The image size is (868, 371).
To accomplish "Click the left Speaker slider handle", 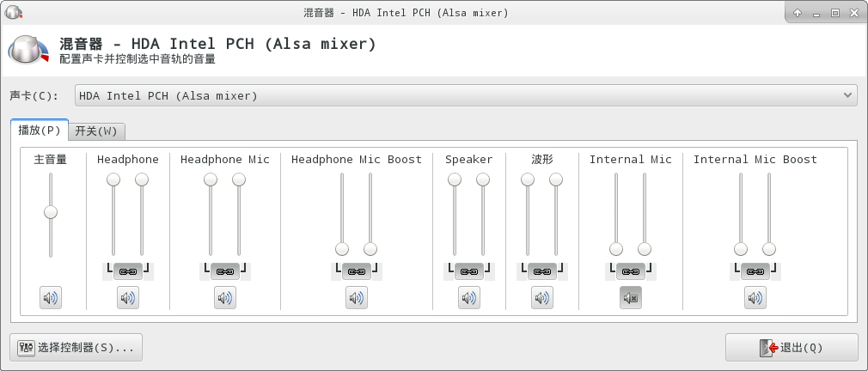I will point(455,179).
